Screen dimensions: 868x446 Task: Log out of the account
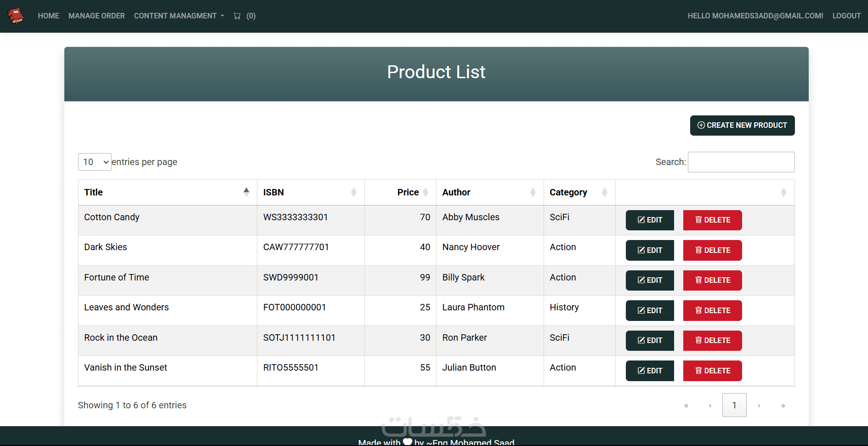[846, 16]
